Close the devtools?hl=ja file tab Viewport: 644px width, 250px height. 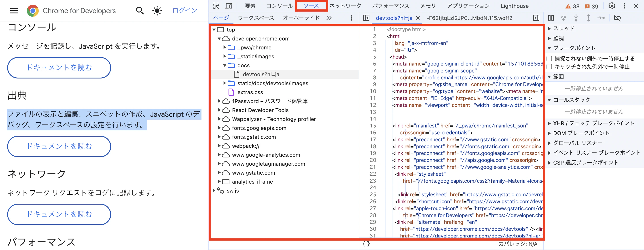pyautogui.click(x=418, y=18)
